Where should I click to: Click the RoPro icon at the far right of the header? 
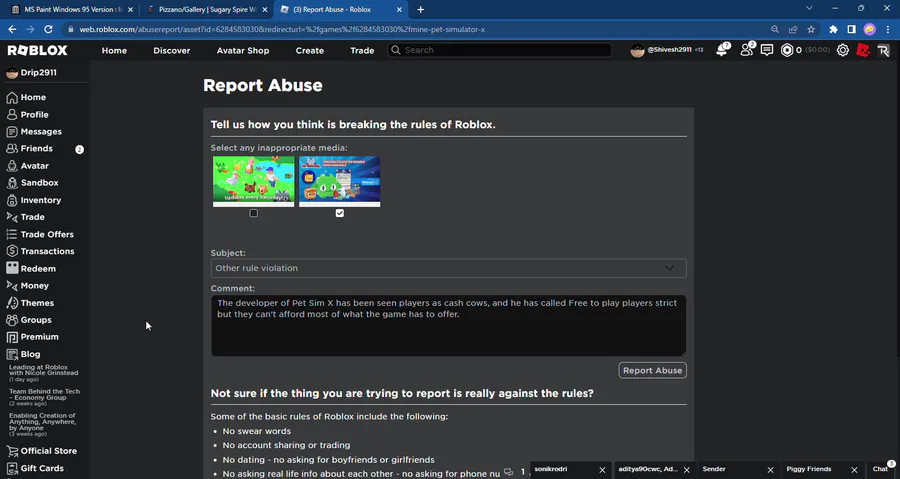883,50
